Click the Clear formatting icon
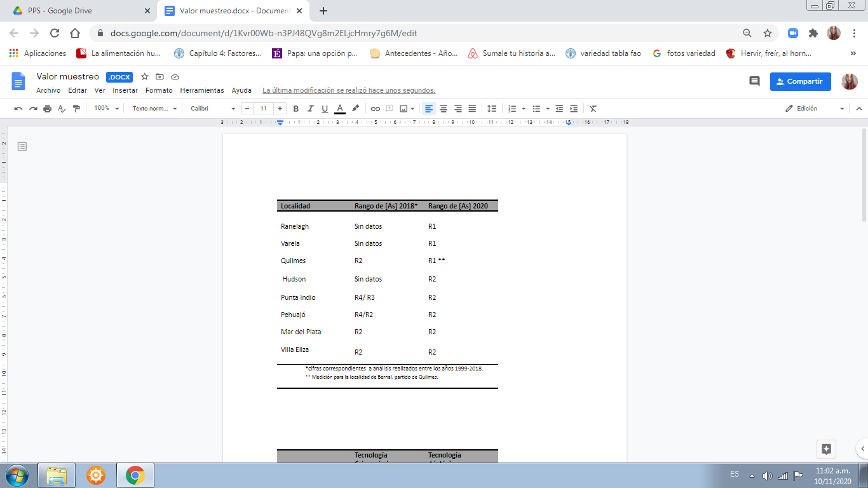 click(x=593, y=109)
